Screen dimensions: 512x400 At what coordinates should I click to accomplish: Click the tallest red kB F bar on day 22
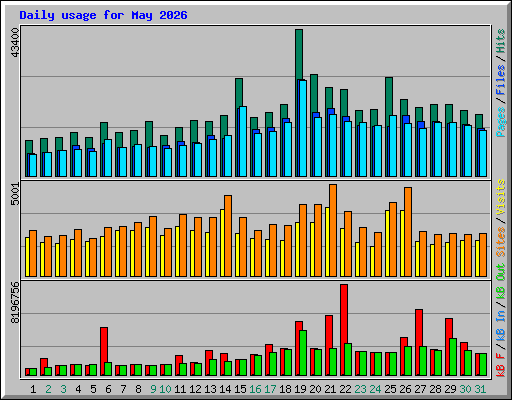click(x=344, y=314)
